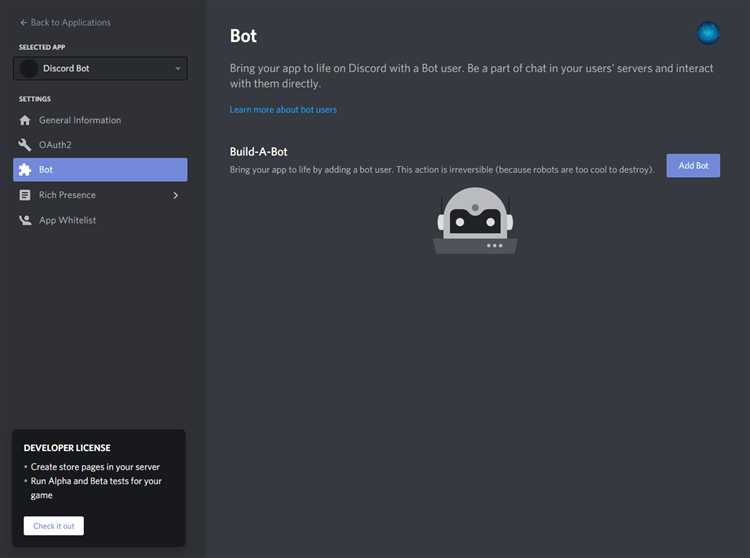Select the Bot settings item

point(100,169)
